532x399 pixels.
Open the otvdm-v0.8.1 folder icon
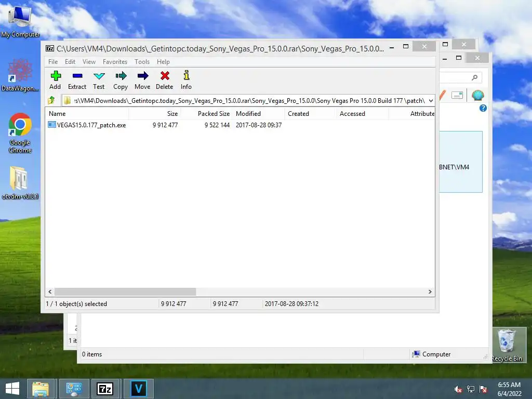pyautogui.click(x=20, y=183)
